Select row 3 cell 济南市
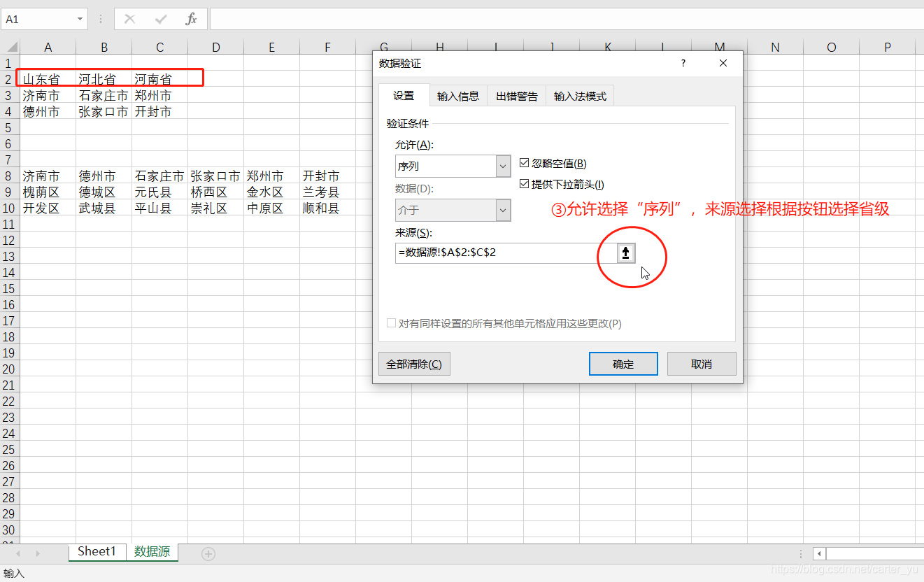The height and width of the screenshot is (582, 924). [x=48, y=95]
